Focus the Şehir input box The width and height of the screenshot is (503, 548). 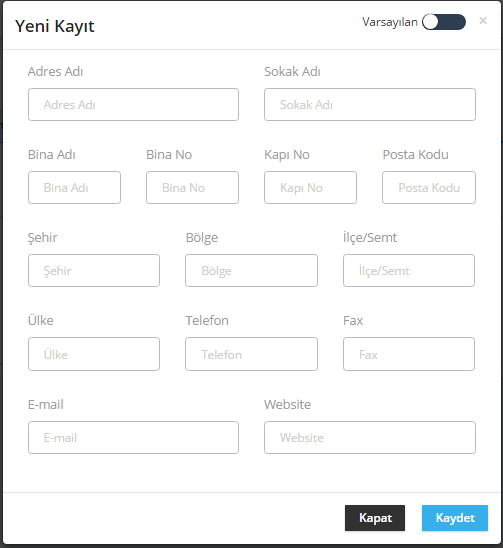94,271
